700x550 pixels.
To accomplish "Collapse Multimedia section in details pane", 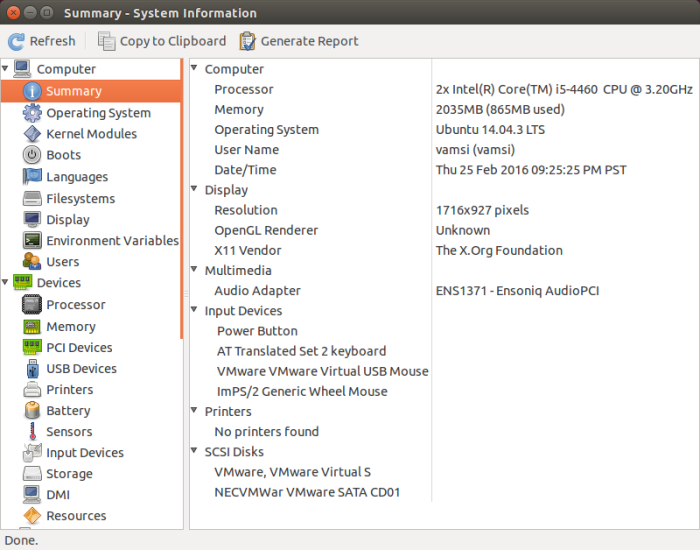I will (x=194, y=269).
